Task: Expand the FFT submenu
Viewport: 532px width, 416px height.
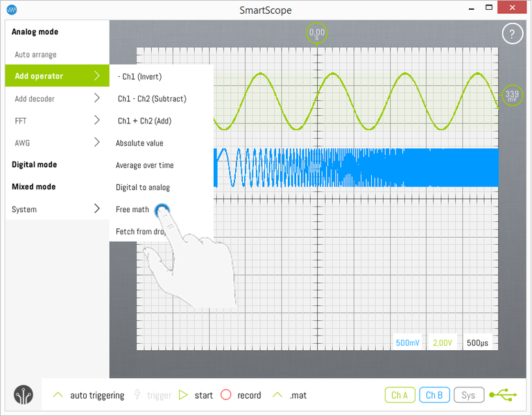Action: 57,121
